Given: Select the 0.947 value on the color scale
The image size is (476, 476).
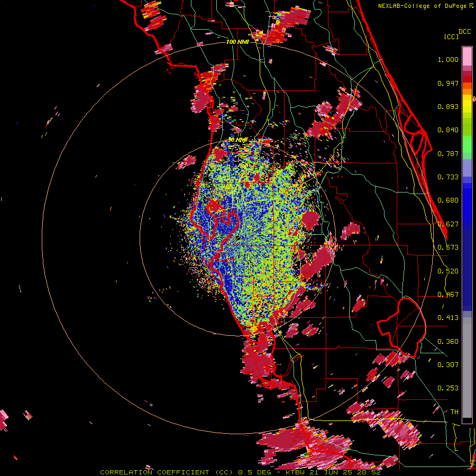Looking at the screenshot, I should coord(448,83).
